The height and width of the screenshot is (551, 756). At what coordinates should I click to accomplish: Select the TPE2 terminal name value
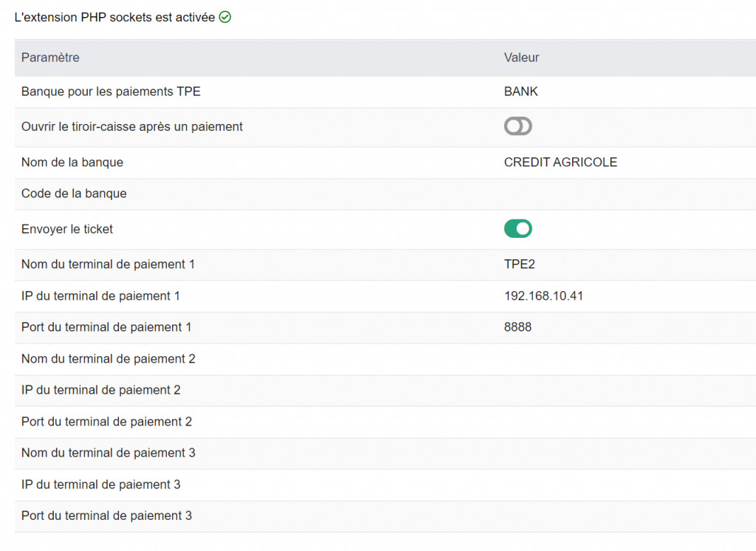(x=519, y=264)
